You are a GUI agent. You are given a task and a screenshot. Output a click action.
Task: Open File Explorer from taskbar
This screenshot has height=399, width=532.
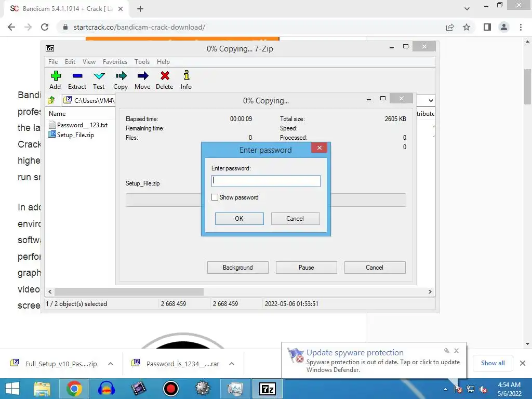tap(42, 389)
